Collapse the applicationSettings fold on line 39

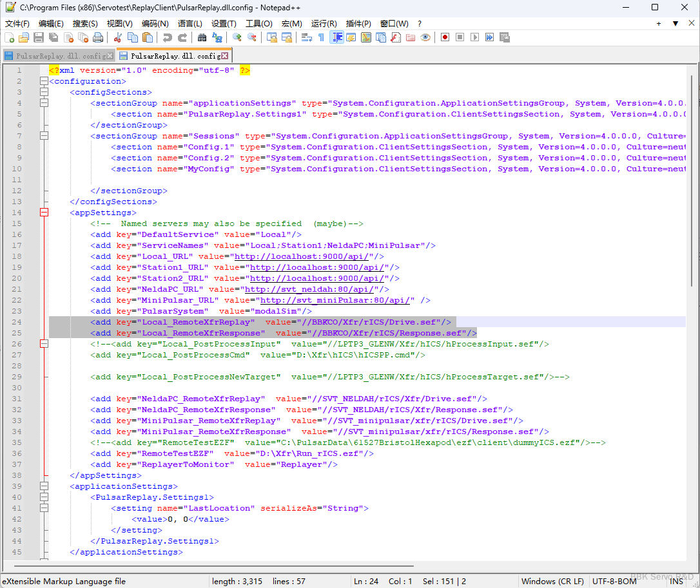pyautogui.click(x=44, y=486)
